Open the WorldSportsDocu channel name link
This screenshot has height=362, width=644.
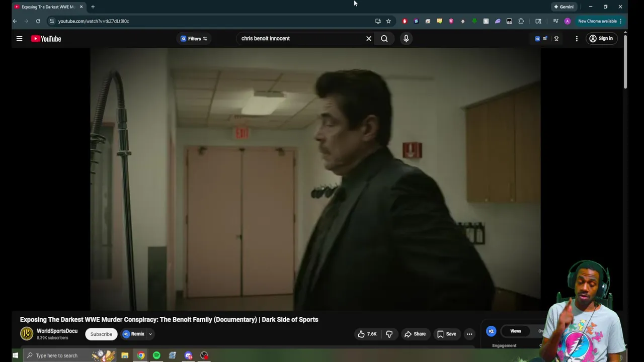57,331
